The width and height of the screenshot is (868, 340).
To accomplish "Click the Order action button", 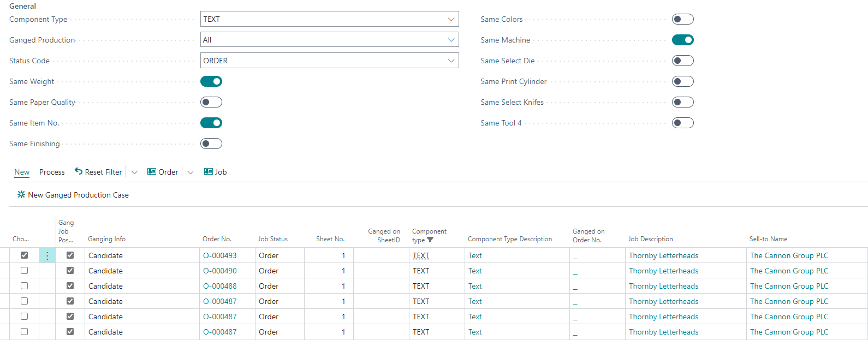I will click(x=163, y=172).
